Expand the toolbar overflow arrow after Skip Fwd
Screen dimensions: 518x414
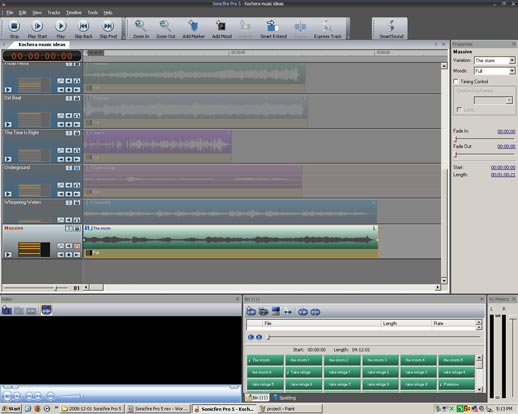pos(123,37)
